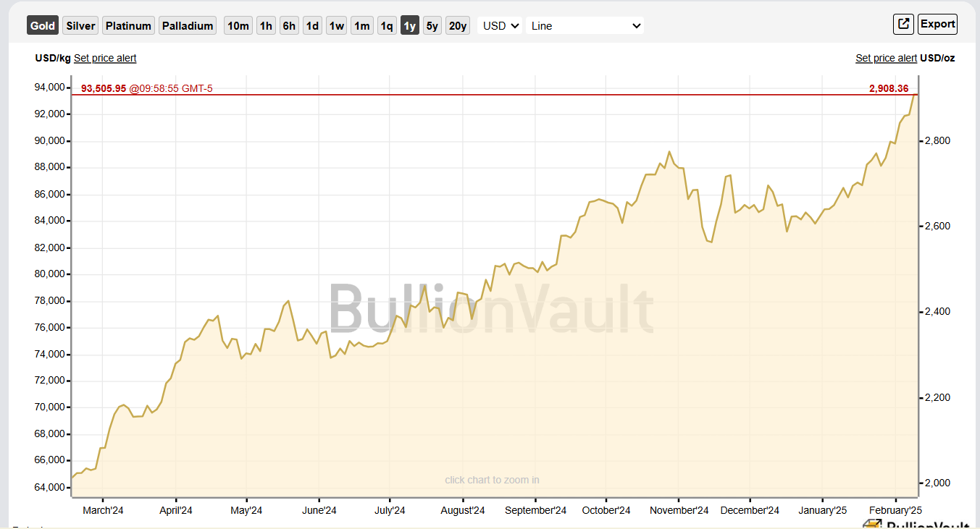
Task: Click the February'25 axis label
Action: point(896,510)
